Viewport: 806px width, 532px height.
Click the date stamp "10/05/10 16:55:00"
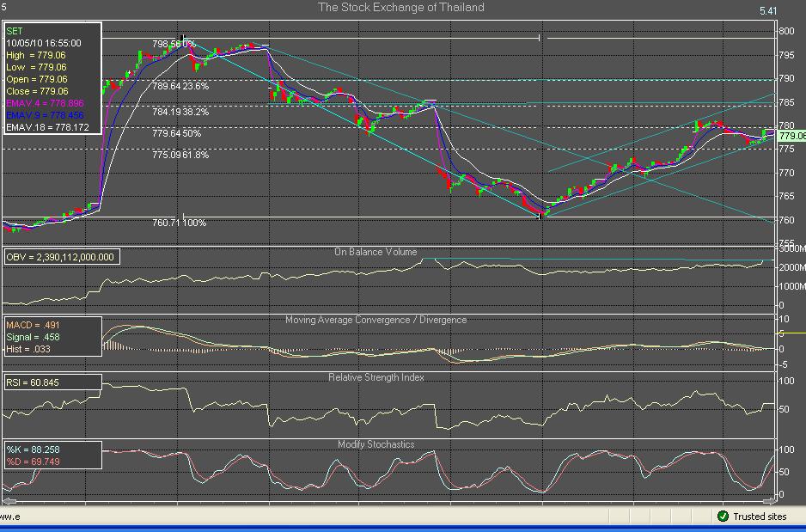(x=44, y=43)
